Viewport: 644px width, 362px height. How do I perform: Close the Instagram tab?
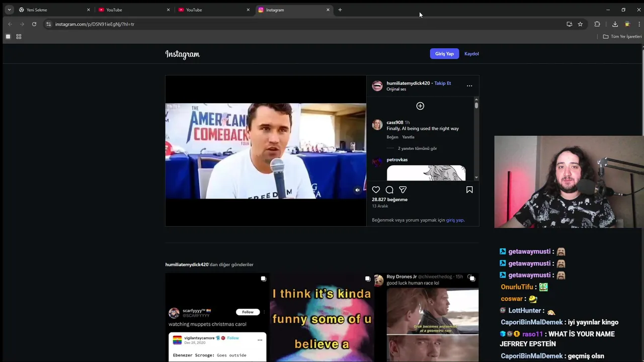(x=328, y=10)
